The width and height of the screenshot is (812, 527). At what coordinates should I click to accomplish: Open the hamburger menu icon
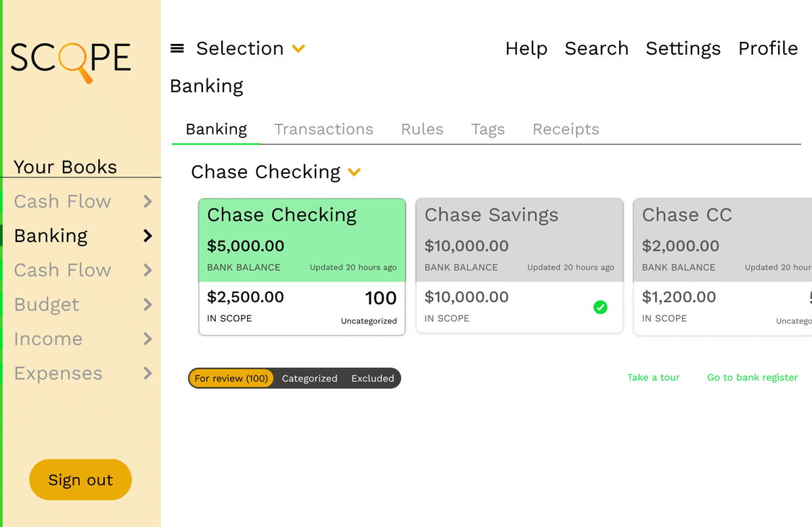pyautogui.click(x=177, y=48)
